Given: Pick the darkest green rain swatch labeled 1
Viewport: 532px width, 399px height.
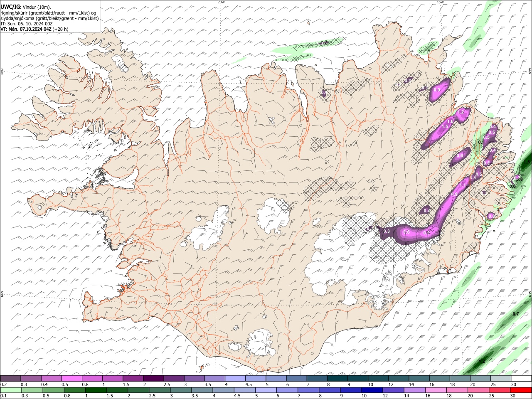Looking at the screenshot, I should point(96,390).
